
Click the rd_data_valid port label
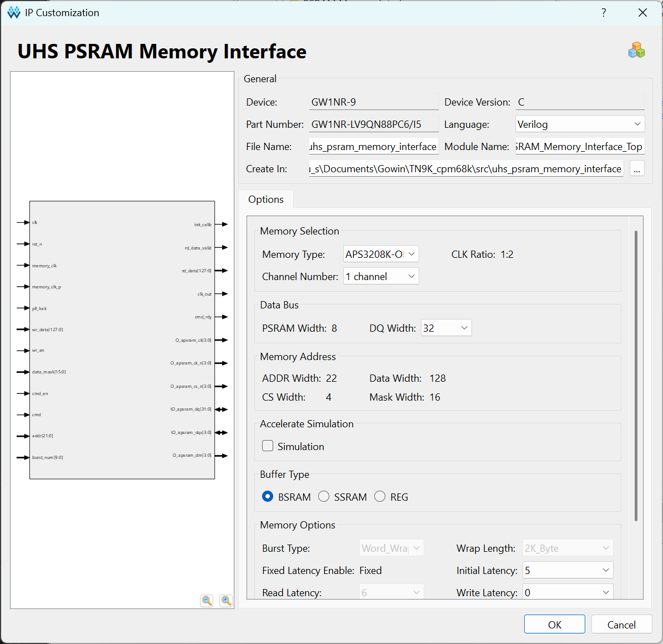point(198,247)
